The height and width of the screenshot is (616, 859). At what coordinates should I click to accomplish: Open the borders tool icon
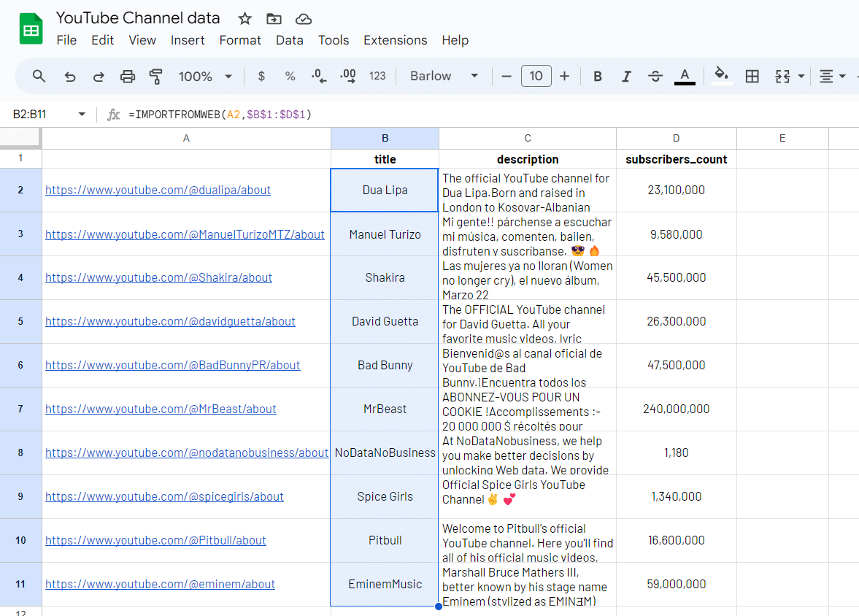coord(752,76)
